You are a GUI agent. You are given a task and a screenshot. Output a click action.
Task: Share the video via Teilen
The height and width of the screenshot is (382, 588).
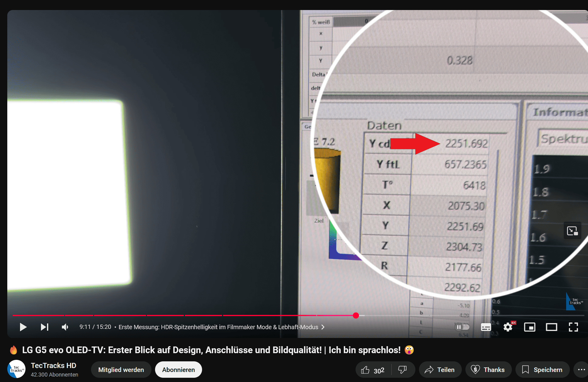[x=440, y=370]
